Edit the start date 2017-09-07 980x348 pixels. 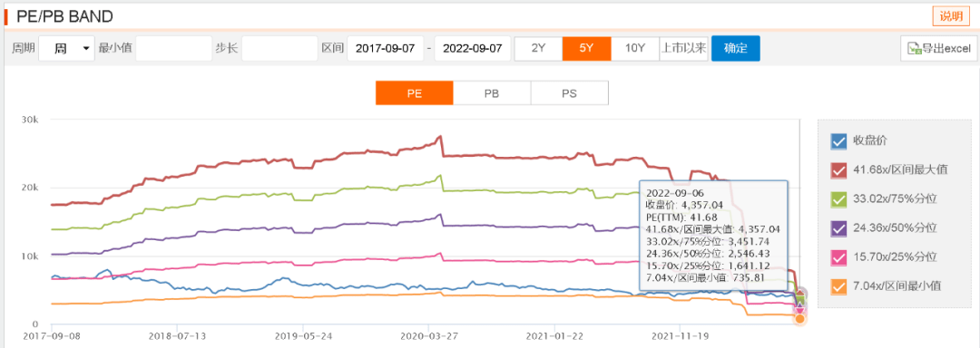point(386,48)
